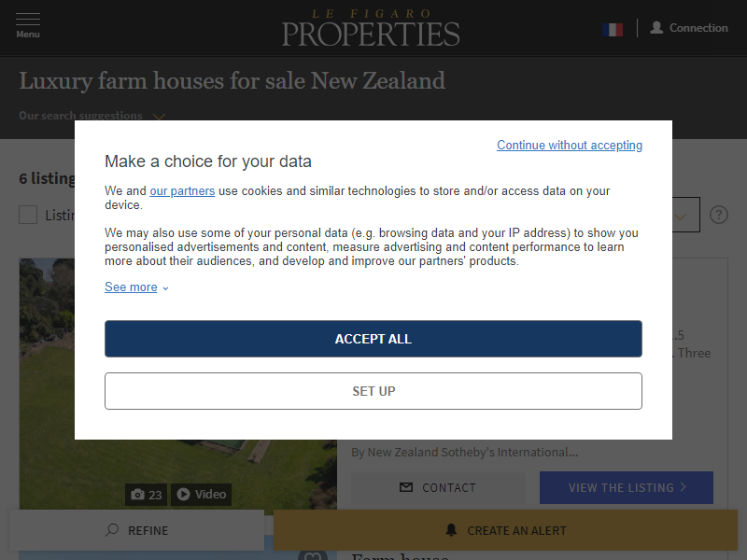Click the Connection user icon
Viewport: 747px width, 560px height.
pyautogui.click(x=656, y=28)
